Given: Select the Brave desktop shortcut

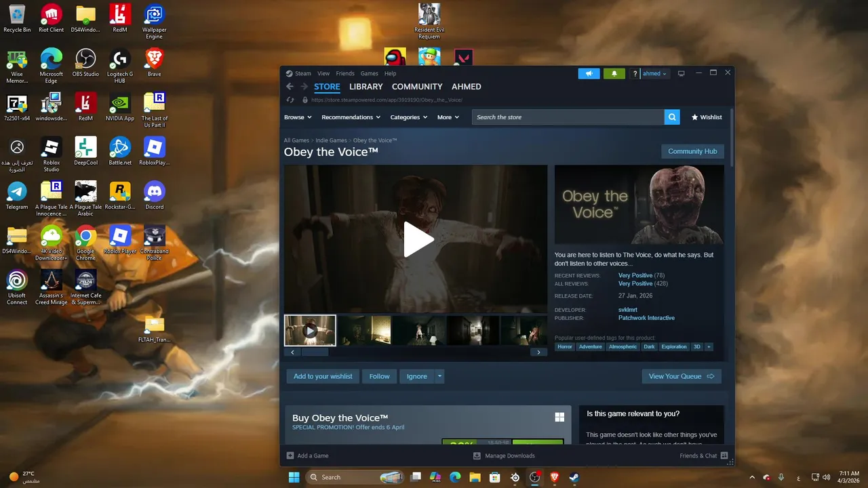Looking at the screenshot, I should [155, 62].
